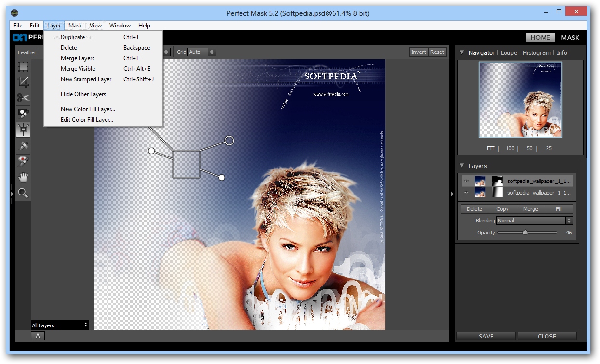Choose Merge Layers menu entry
Image resolution: width=600 pixels, height=364 pixels.
[103, 58]
